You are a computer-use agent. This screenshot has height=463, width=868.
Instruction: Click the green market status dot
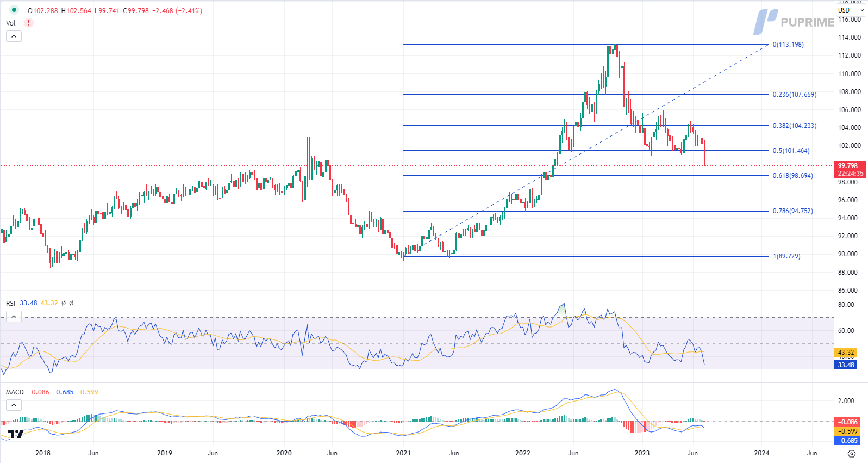point(14,10)
